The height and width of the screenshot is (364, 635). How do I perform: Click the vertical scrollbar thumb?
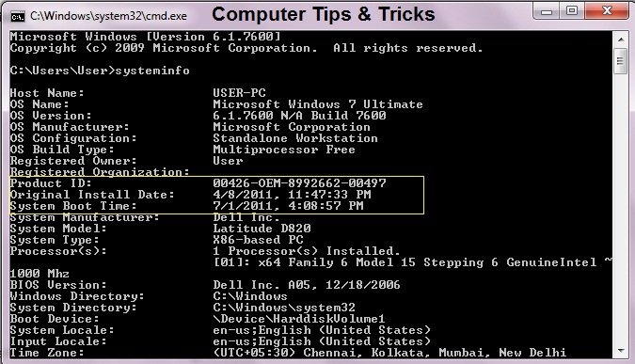pyautogui.click(x=621, y=61)
